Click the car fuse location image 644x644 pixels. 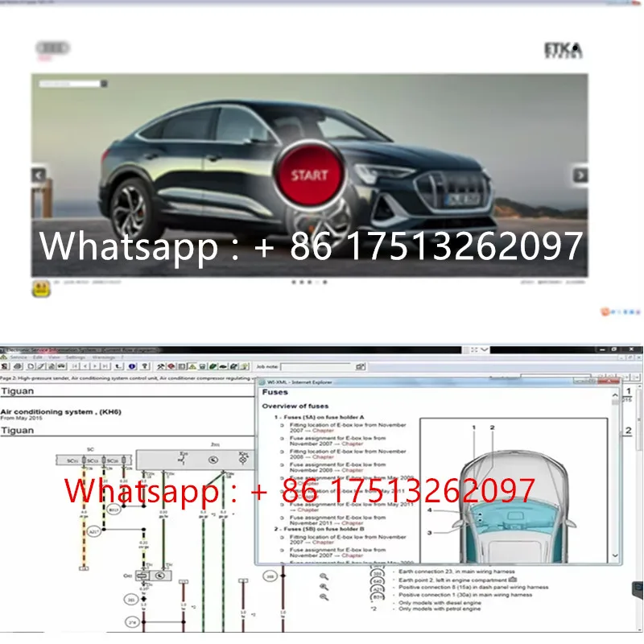coord(514,490)
